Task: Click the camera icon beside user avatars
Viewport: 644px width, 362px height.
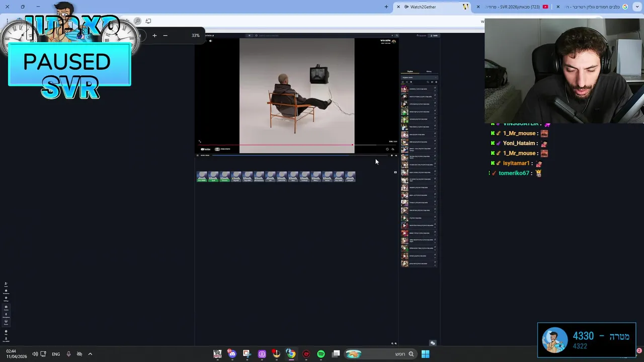Action: click(395, 172)
